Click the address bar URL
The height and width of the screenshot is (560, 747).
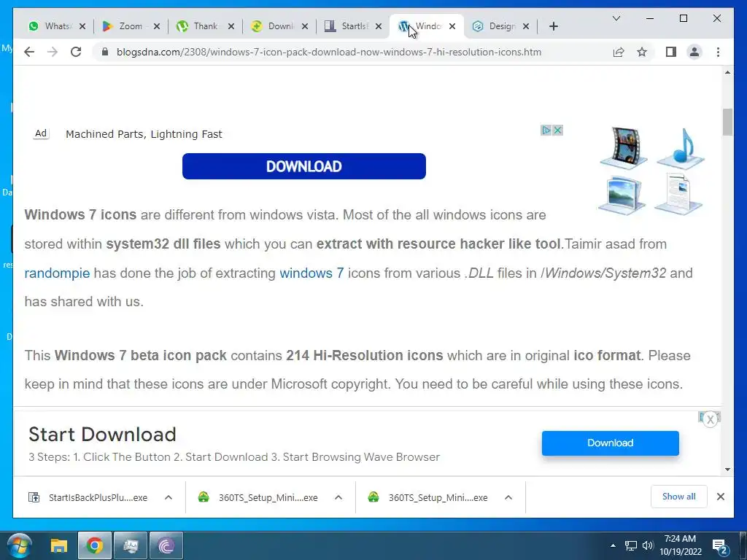click(329, 52)
